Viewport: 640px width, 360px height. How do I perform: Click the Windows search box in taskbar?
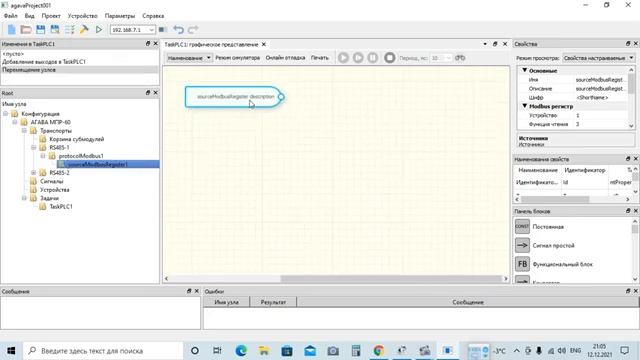point(103,351)
